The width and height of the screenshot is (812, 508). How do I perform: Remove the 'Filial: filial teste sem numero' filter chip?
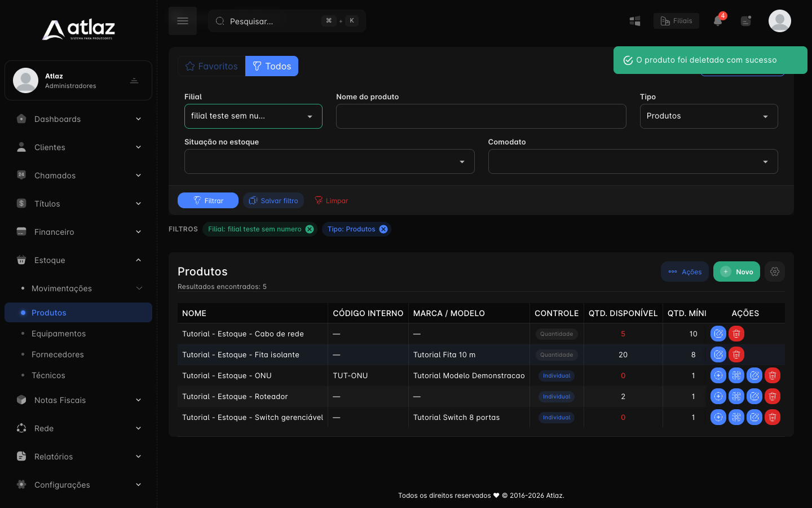pyautogui.click(x=310, y=229)
